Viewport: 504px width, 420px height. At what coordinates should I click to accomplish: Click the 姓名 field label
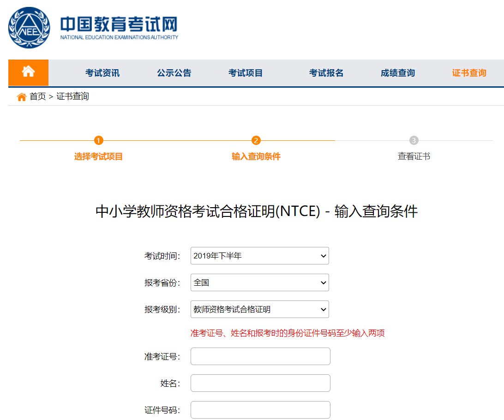click(170, 384)
